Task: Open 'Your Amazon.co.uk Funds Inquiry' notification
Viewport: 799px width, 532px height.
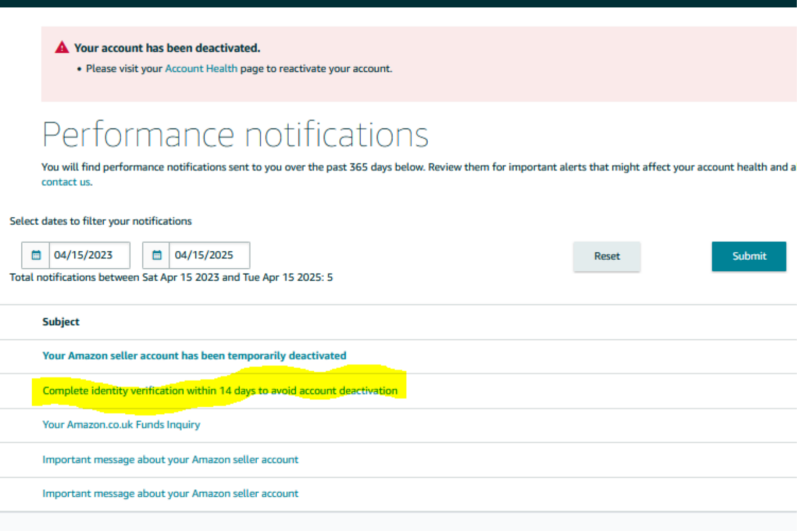Action: (121, 425)
